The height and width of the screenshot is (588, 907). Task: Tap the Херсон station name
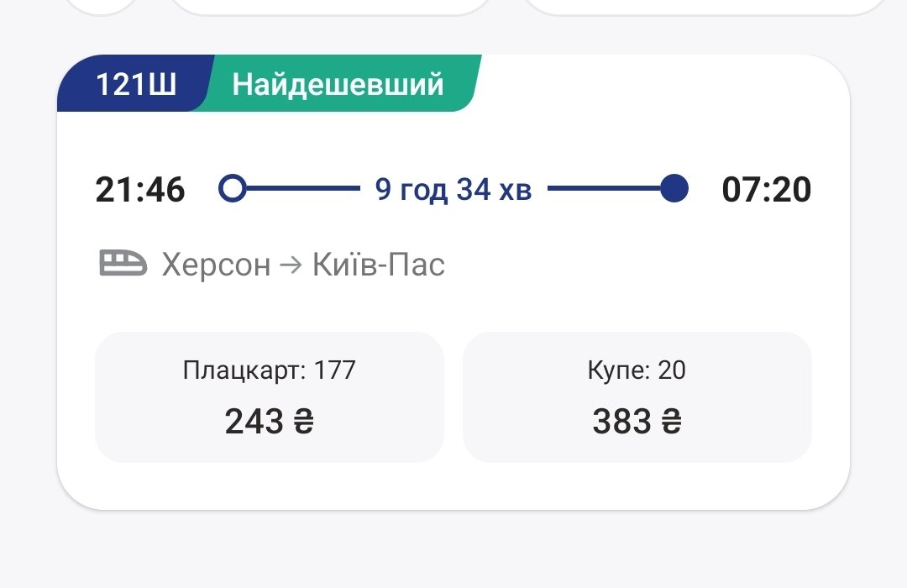click(216, 265)
